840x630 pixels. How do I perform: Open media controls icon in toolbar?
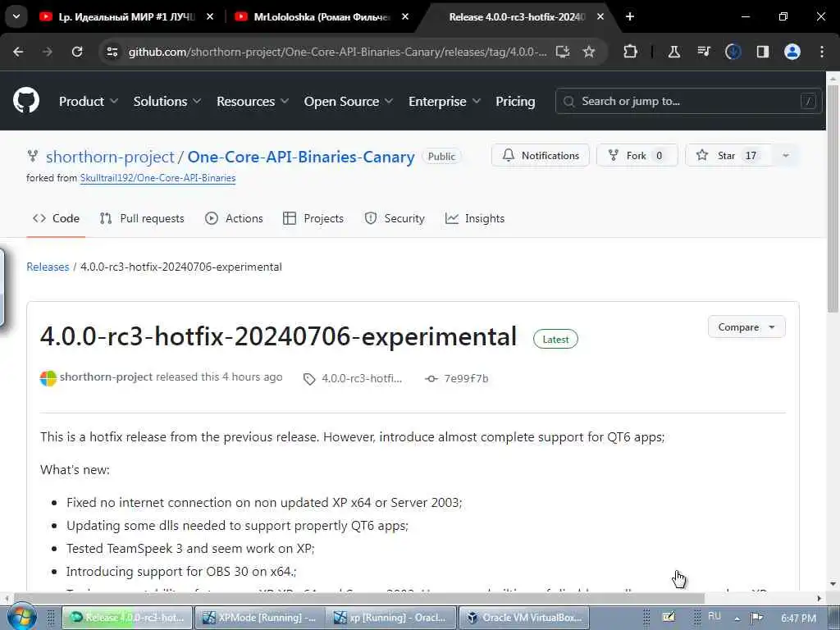point(703,52)
